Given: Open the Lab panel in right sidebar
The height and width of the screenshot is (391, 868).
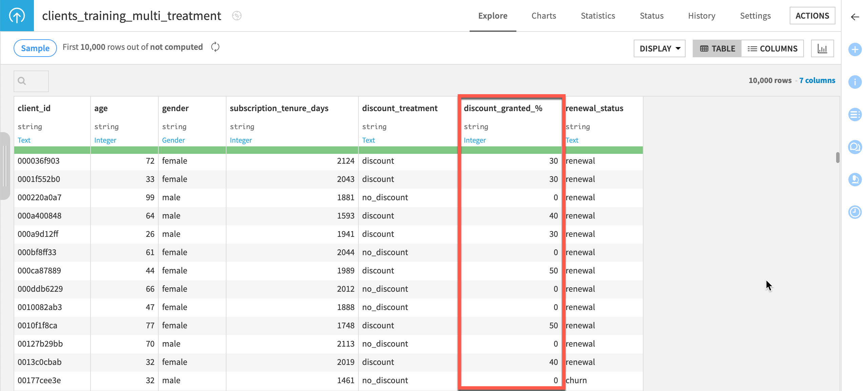Looking at the screenshot, I should (855, 180).
